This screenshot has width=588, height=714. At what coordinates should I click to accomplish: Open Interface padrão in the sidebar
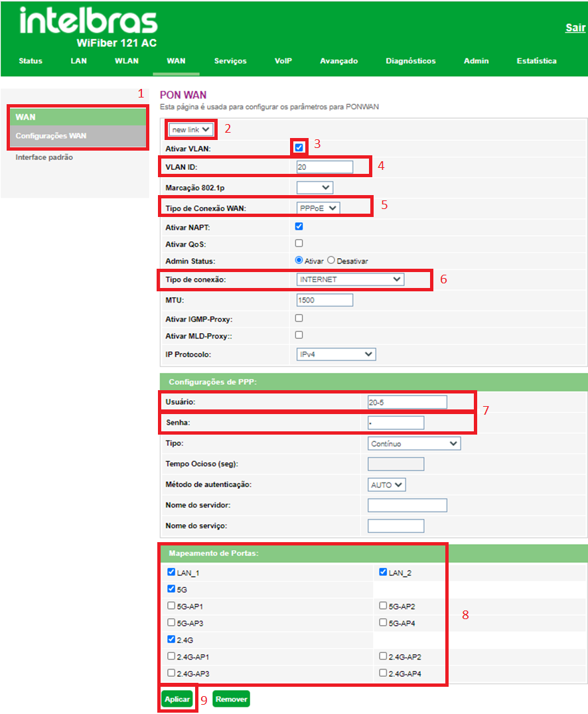point(44,157)
